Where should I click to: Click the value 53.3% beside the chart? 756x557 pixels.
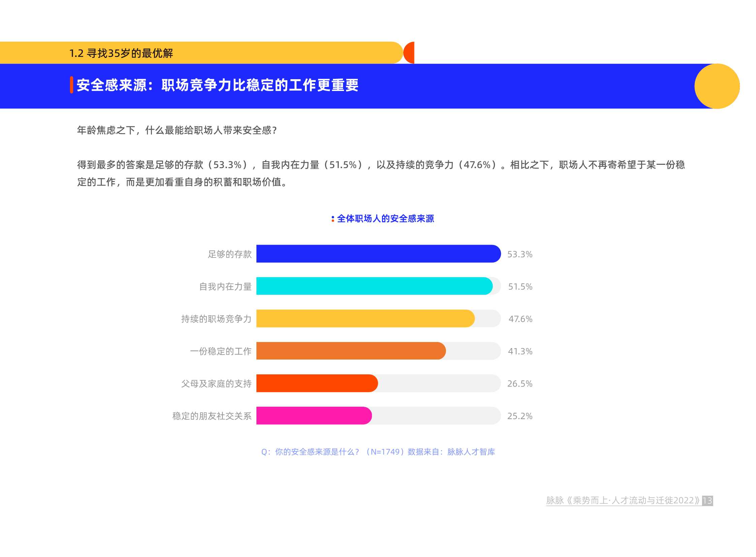520,254
